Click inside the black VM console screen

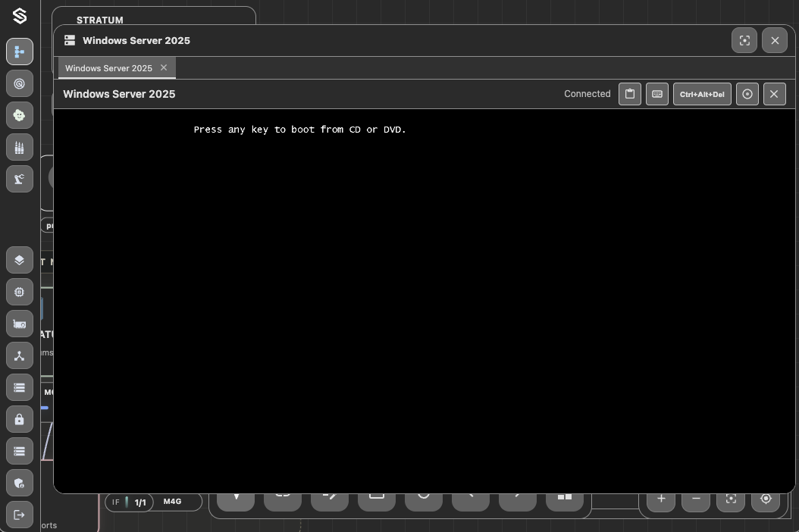(424, 301)
